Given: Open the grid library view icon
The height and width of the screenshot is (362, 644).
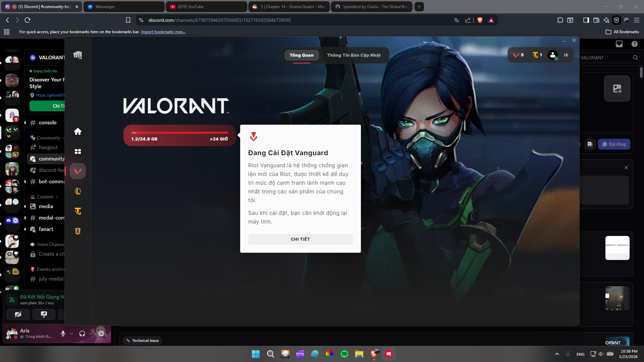Looking at the screenshot, I should point(78,152).
